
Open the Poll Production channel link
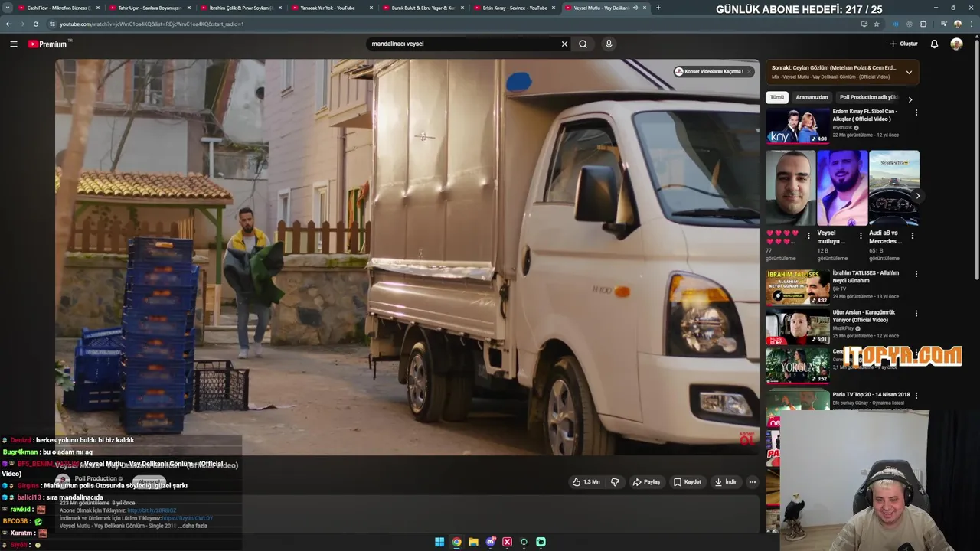[96, 478]
